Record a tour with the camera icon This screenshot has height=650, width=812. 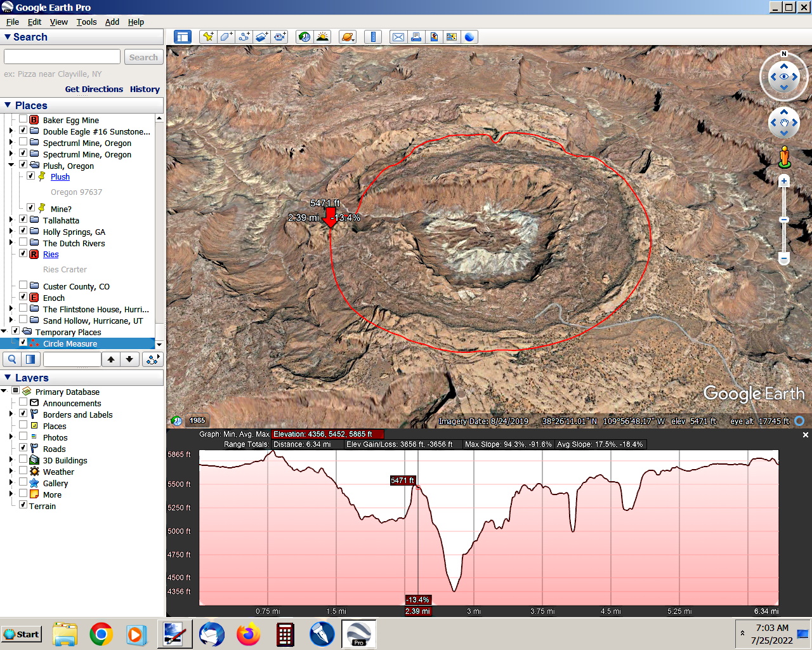click(280, 37)
